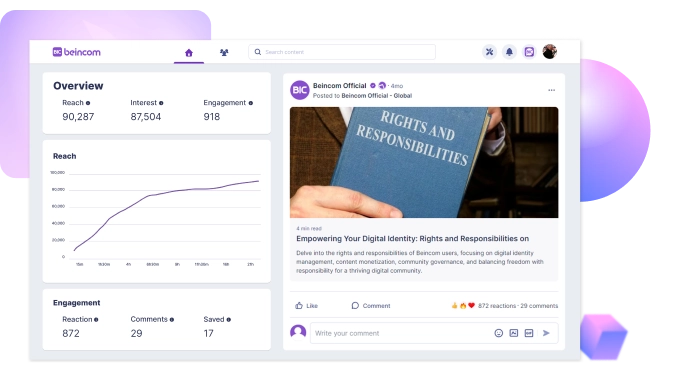Click the 87,504 Interest value
This screenshot has height=387, width=673.
146,117
